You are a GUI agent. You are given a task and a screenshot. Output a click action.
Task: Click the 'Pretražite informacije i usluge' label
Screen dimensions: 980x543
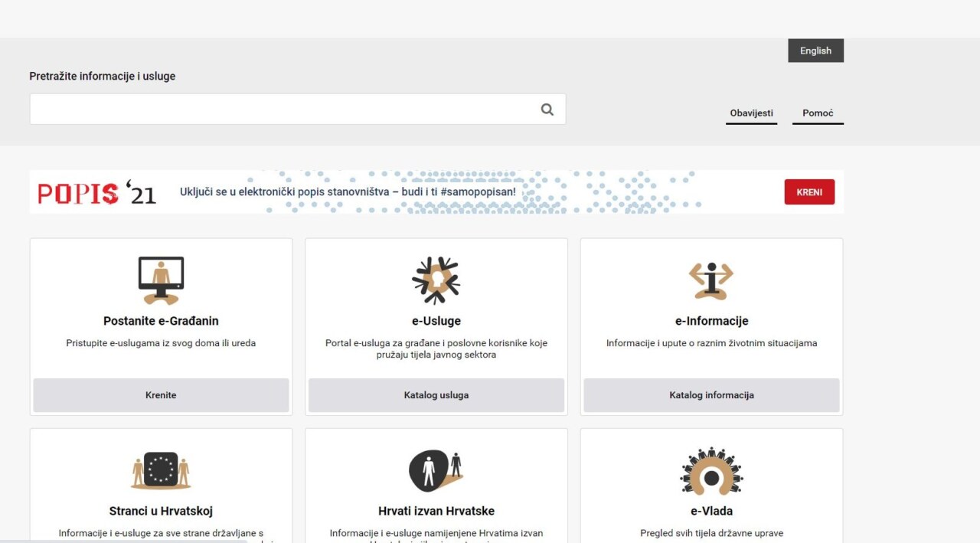tap(103, 77)
